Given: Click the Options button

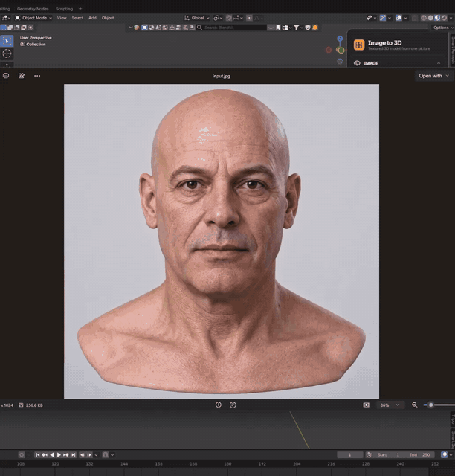Looking at the screenshot, I should (443, 28).
